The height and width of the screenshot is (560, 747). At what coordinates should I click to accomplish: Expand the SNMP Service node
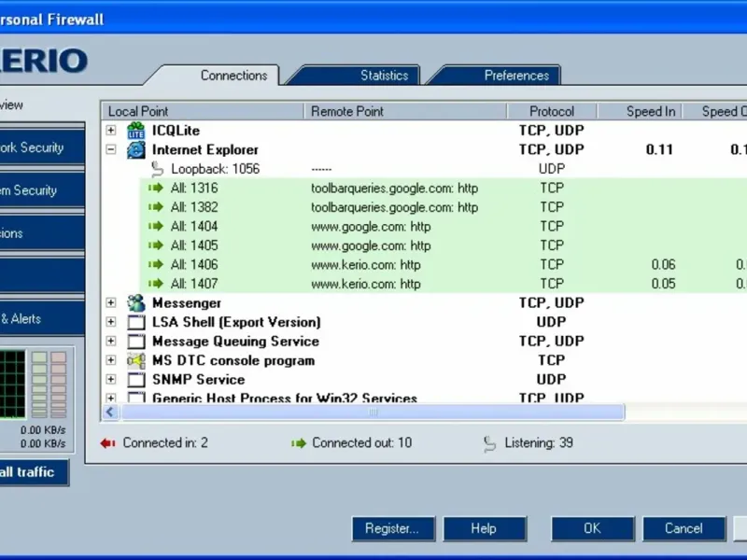(x=111, y=379)
